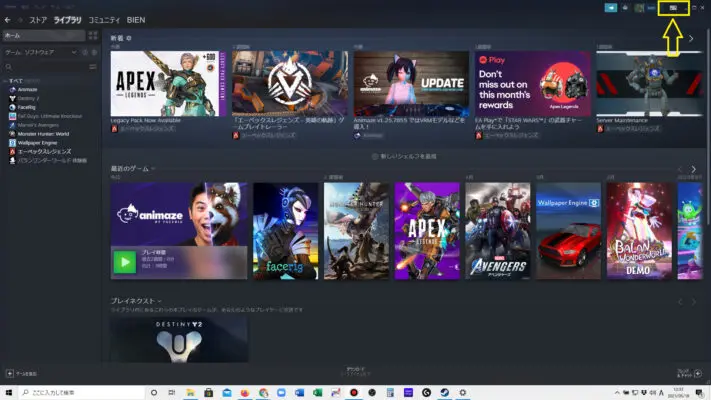711x400 pixels.
Task: Open the Marvel's Avengers game cover
Action: tap(498, 231)
